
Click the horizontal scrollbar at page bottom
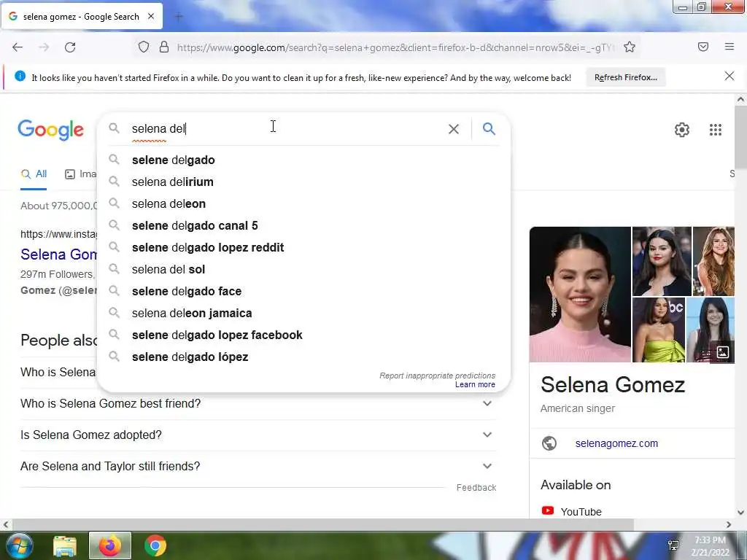click(323, 524)
